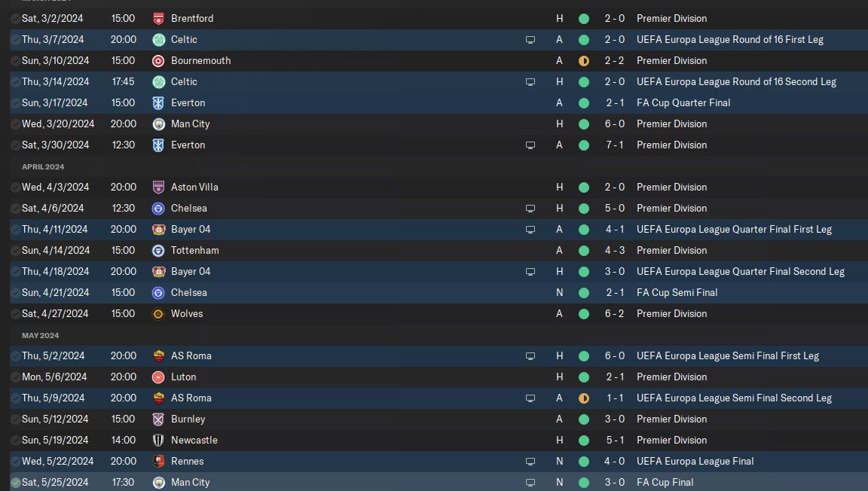The width and height of the screenshot is (868, 491).
Task: Collapse the MAY 2024 month header
Action: click(x=40, y=335)
